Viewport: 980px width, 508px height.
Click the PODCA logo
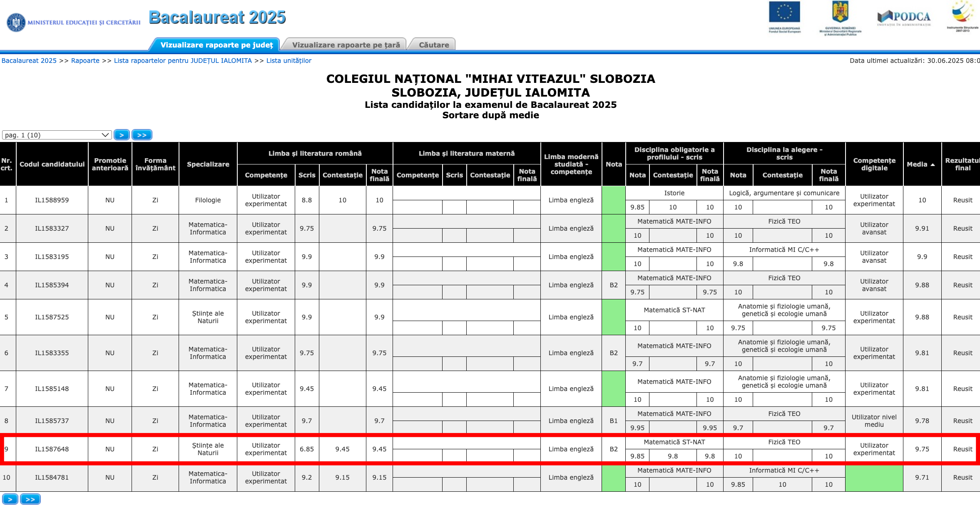pyautogui.click(x=903, y=17)
